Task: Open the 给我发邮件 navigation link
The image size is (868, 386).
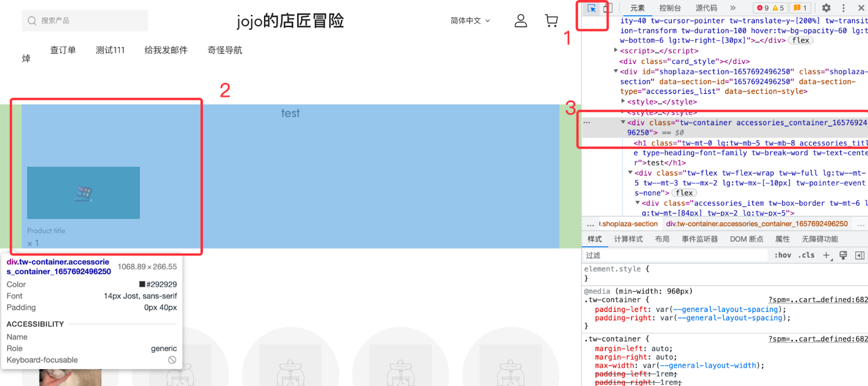Action: (x=166, y=50)
